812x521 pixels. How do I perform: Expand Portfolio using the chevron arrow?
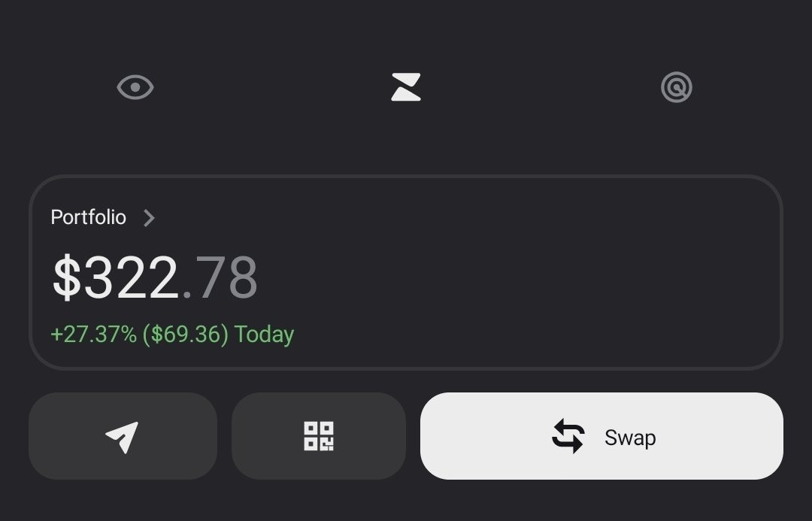[149, 218]
